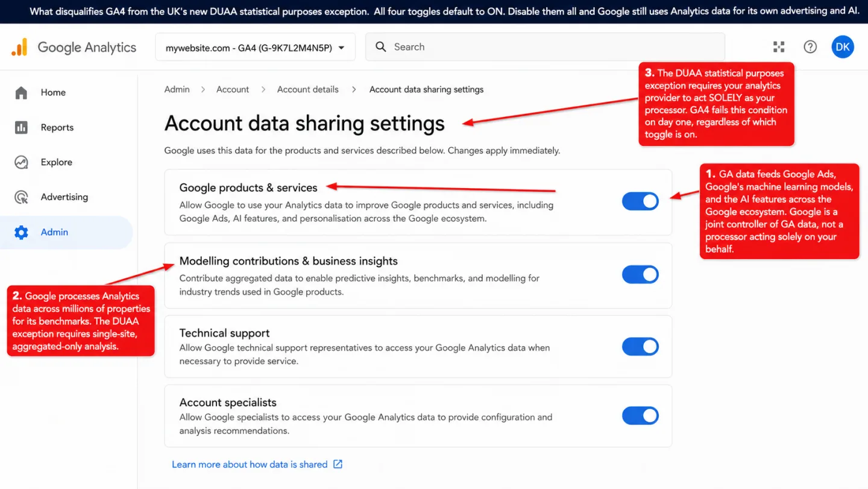Open Learn more about how data is shared
This screenshot has width=868, height=489.
click(x=250, y=464)
